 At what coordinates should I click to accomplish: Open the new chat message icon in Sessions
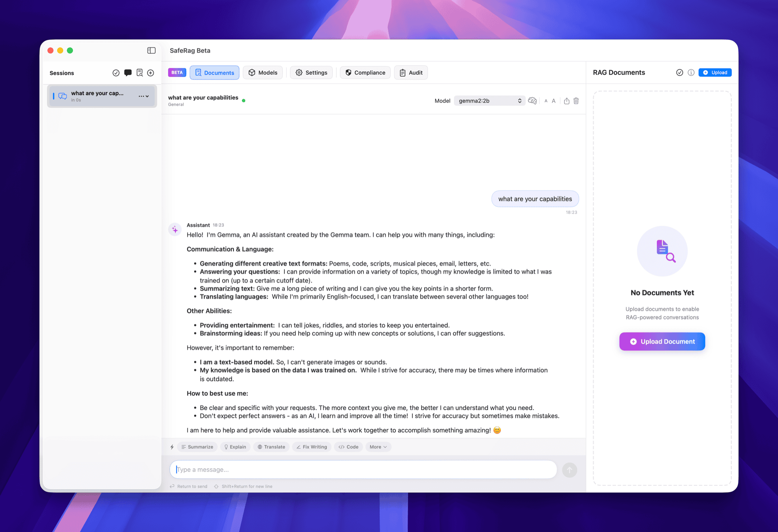[x=128, y=73]
